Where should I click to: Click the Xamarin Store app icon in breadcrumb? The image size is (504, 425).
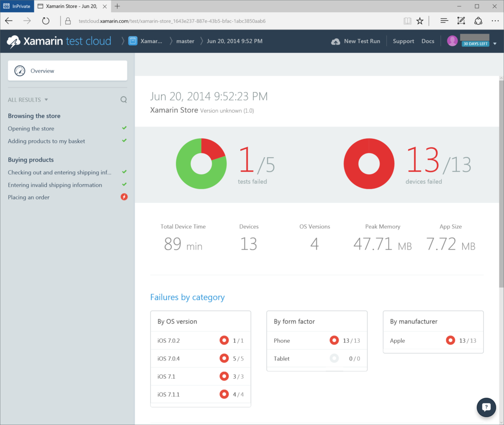[x=133, y=41]
